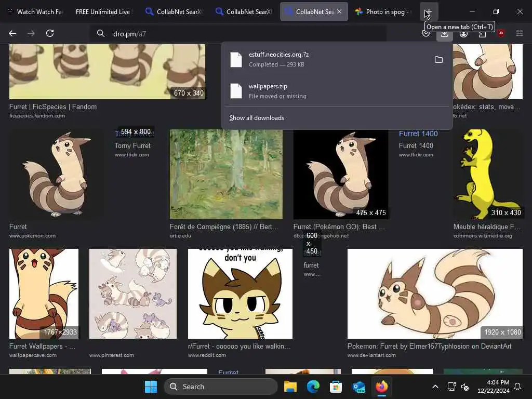Click the forward navigation arrow
Viewport: 532px width, 399px height.
point(31,33)
